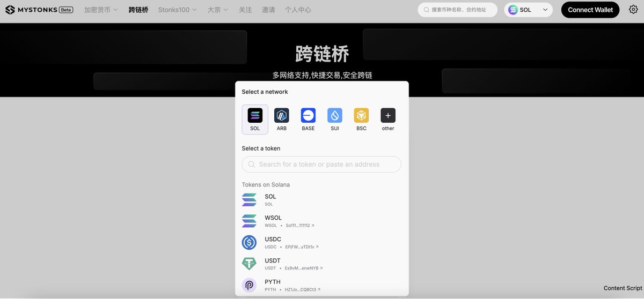The height and width of the screenshot is (299, 644).
Task: Select the BSC network icon
Action: click(x=361, y=115)
